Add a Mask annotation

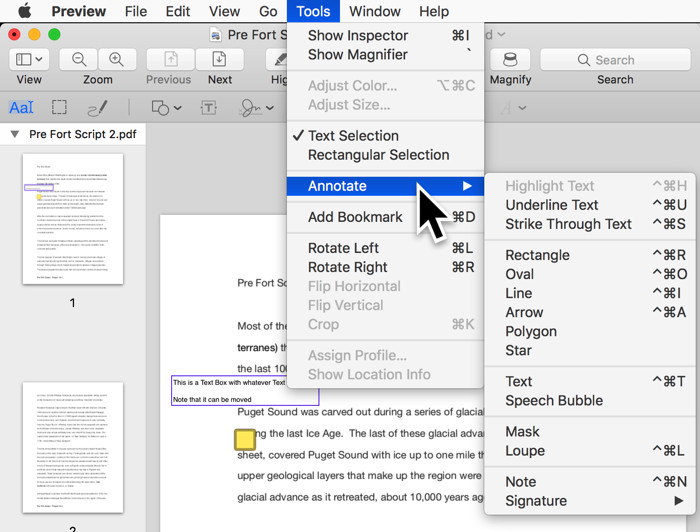click(590, 432)
